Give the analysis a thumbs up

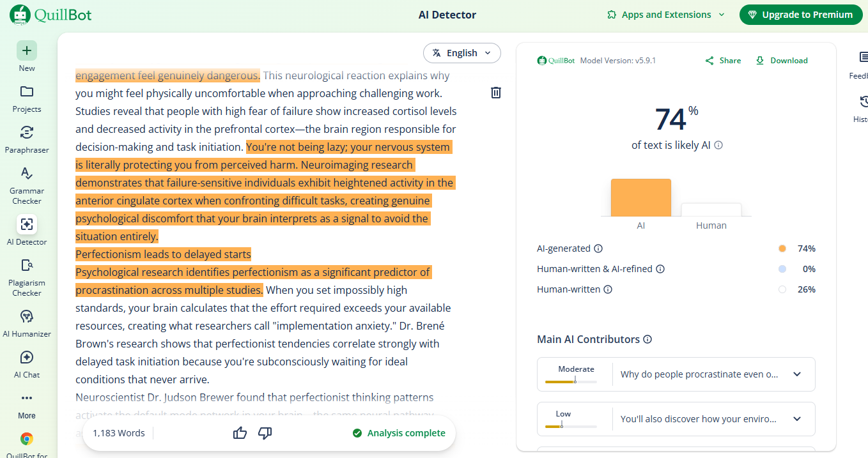(x=240, y=432)
